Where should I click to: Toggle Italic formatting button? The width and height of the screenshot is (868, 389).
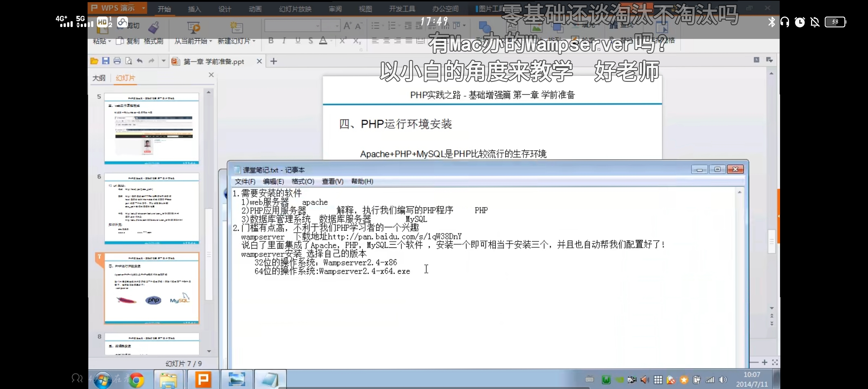(x=284, y=41)
